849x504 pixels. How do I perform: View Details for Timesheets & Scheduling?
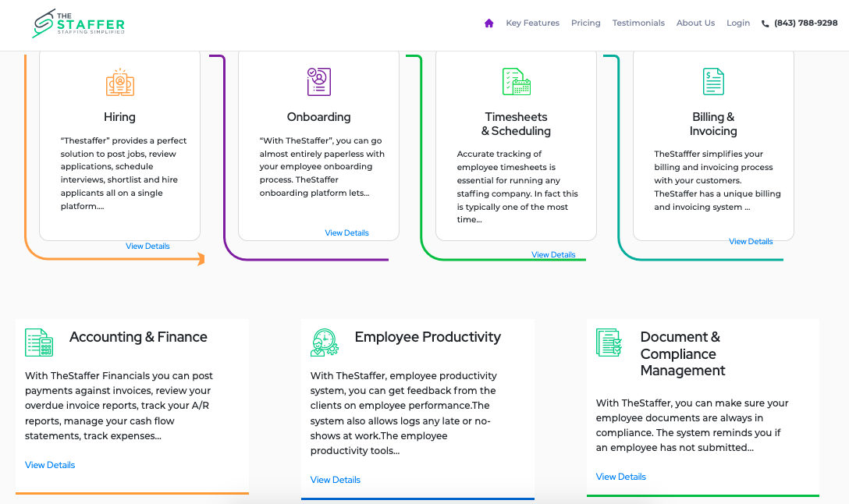pos(553,254)
